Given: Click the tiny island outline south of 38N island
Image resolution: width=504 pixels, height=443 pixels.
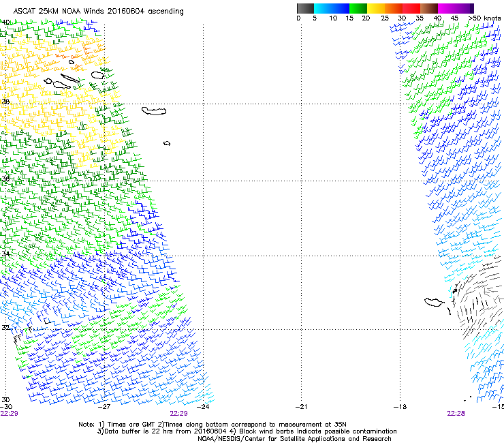Looking at the screenshot, I should (x=167, y=144).
